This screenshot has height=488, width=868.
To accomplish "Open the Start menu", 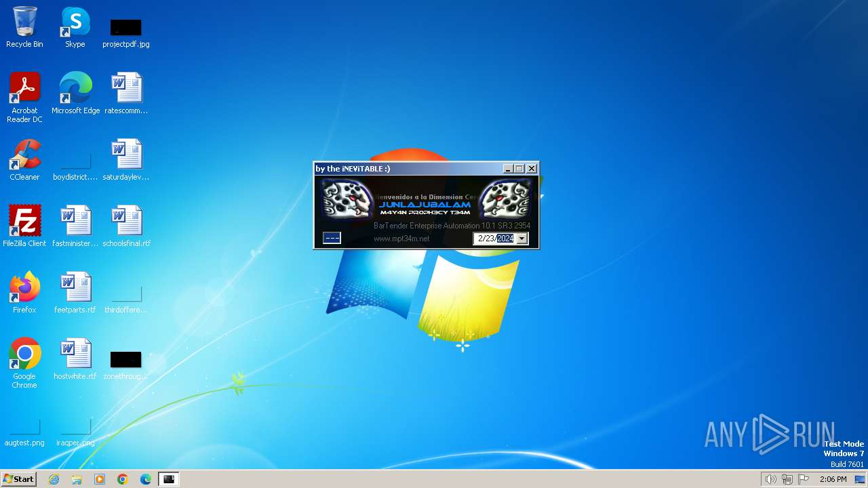I will pyautogui.click(x=18, y=479).
